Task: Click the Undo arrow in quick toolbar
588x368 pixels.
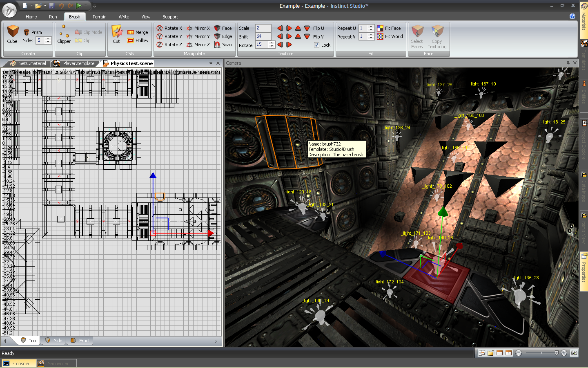Action: [x=61, y=6]
